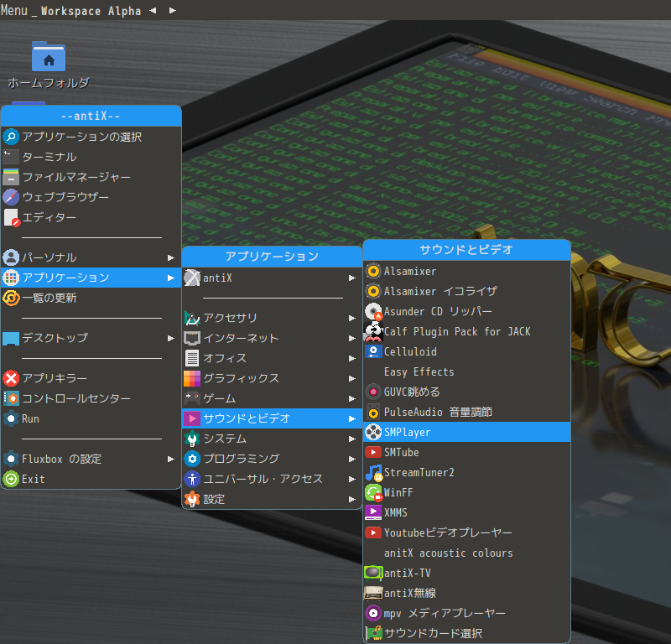
Task: Switch to previous workspace with left arrow
Action: [x=153, y=11]
